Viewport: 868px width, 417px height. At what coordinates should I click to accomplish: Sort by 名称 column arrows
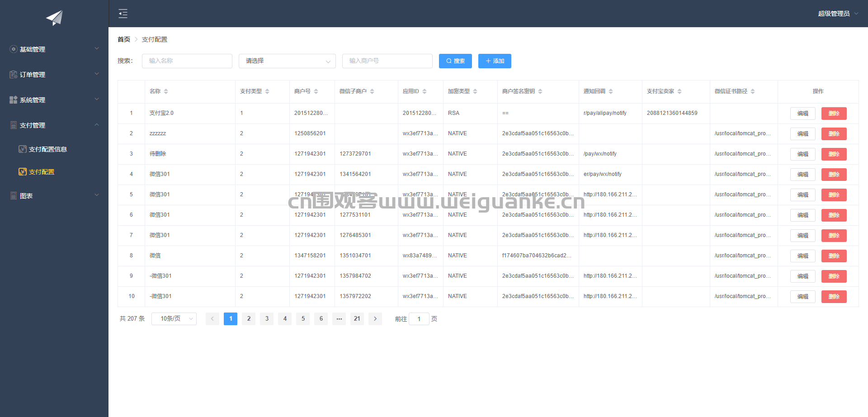pos(166,91)
